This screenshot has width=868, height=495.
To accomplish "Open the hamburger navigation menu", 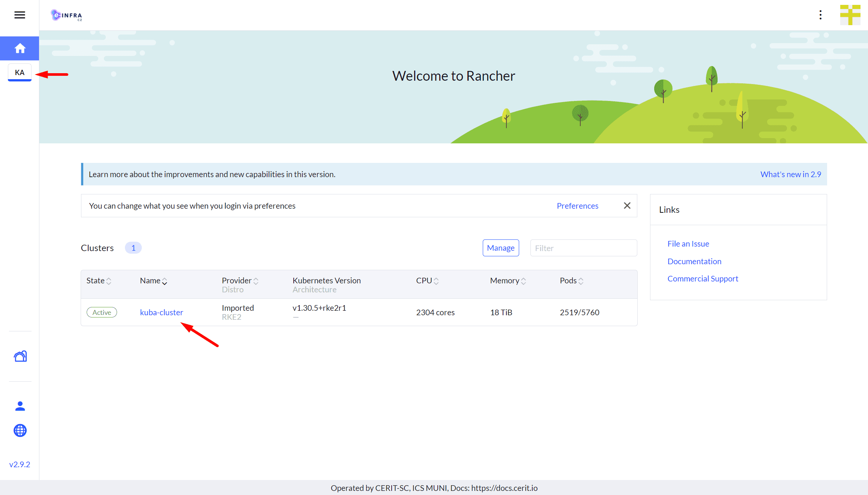I will click(x=20, y=15).
